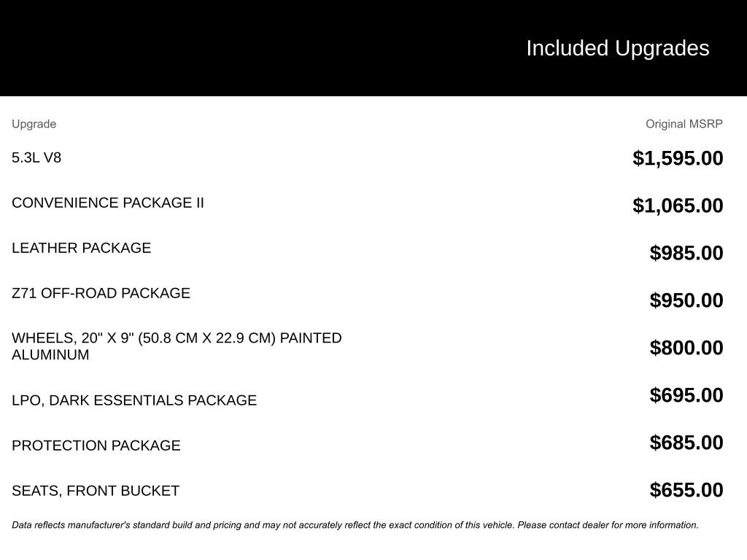
Task: Click the Original MSRP column header
Action: [x=684, y=124]
